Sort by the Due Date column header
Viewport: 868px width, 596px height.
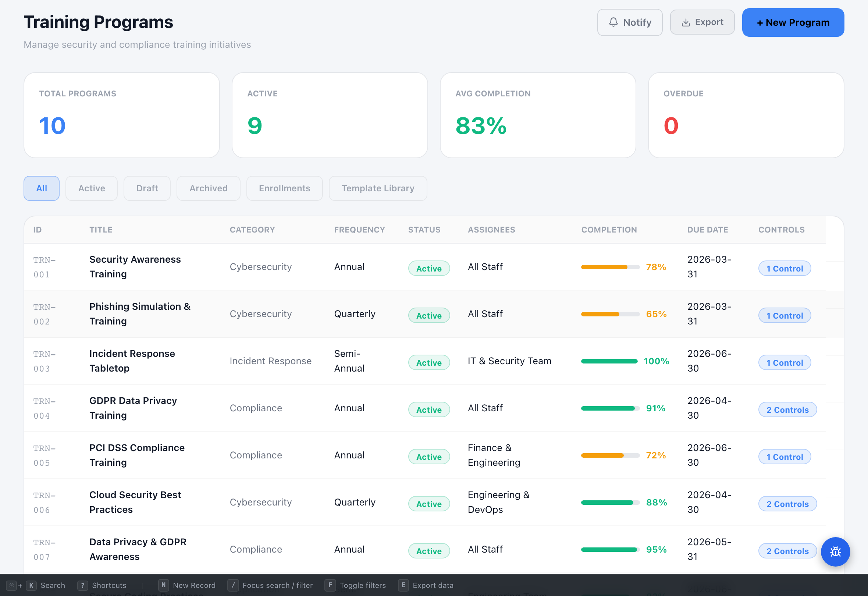pos(707,230)
